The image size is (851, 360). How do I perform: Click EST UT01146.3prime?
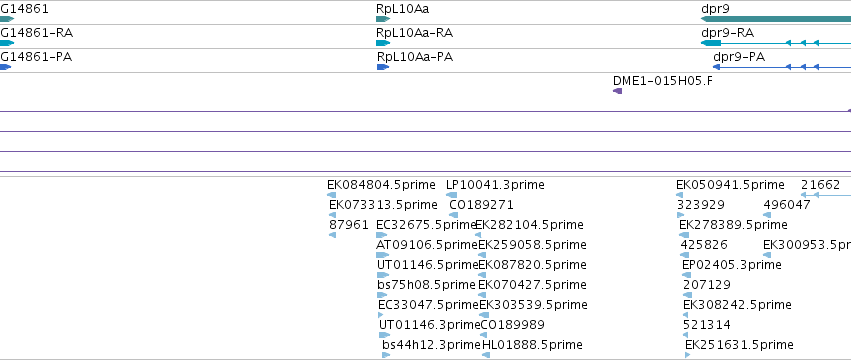tap(430, 326)
